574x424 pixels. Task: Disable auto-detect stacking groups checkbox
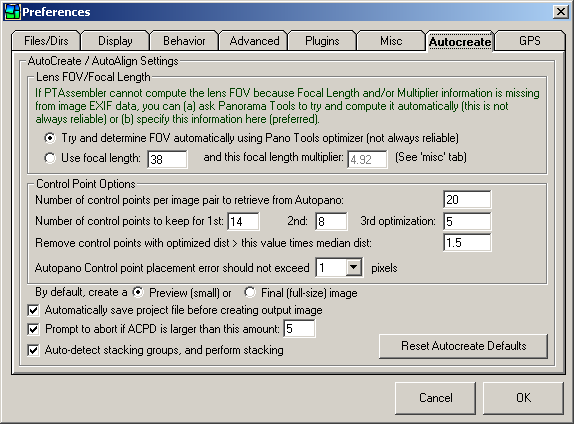[33, 350]
